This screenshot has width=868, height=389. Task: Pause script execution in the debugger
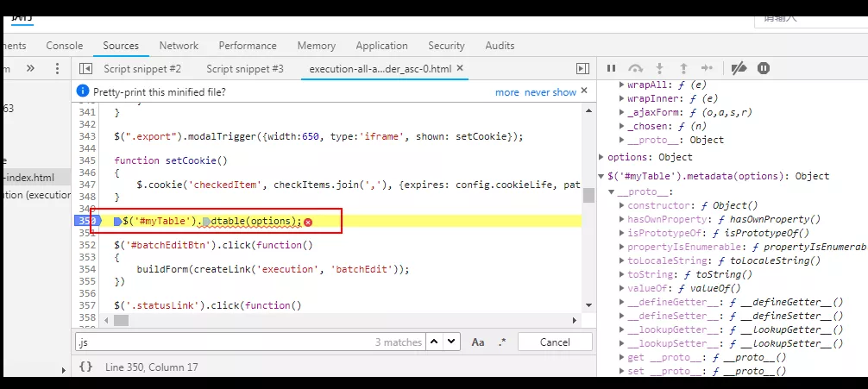611,68
